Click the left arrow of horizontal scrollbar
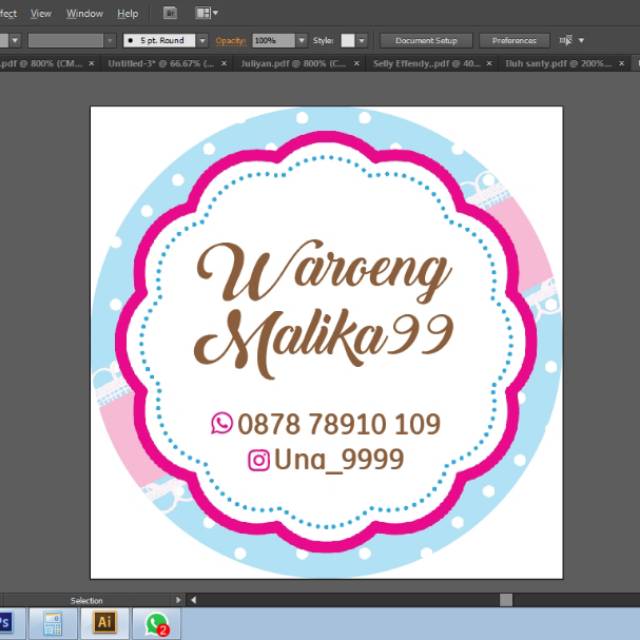This screenshot has height=640, width=640. click(192, 600)
